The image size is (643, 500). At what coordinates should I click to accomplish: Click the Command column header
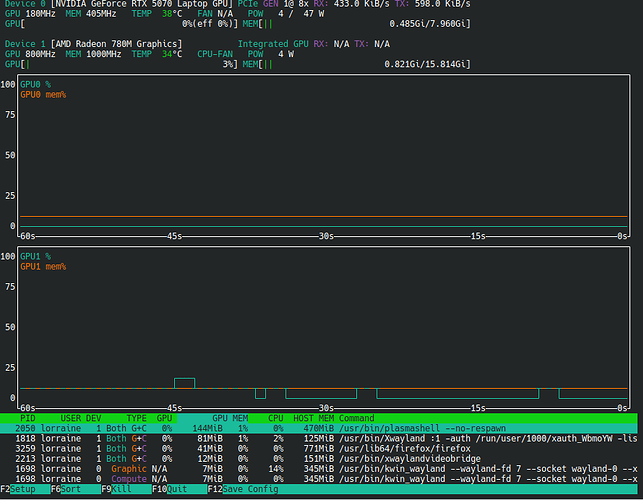(356, 418)
